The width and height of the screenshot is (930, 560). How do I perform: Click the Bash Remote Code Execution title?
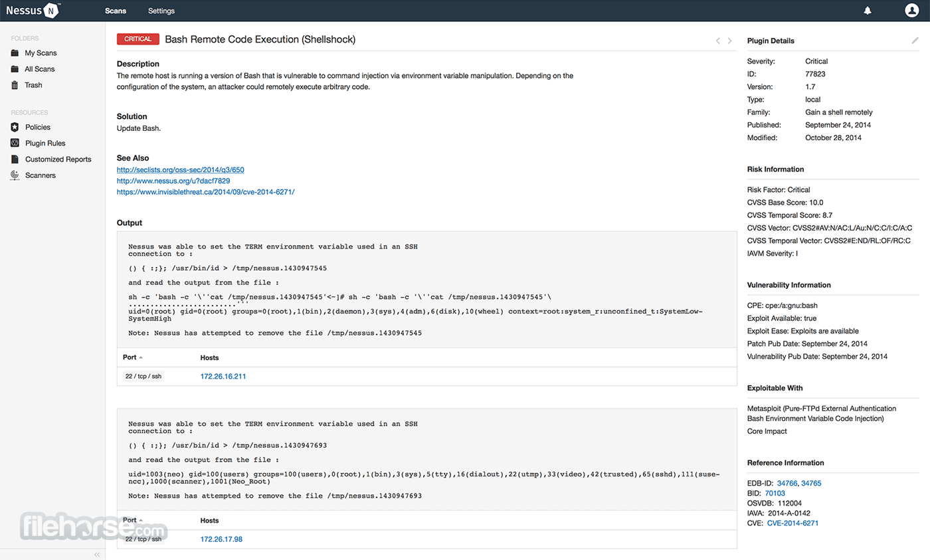260,40
